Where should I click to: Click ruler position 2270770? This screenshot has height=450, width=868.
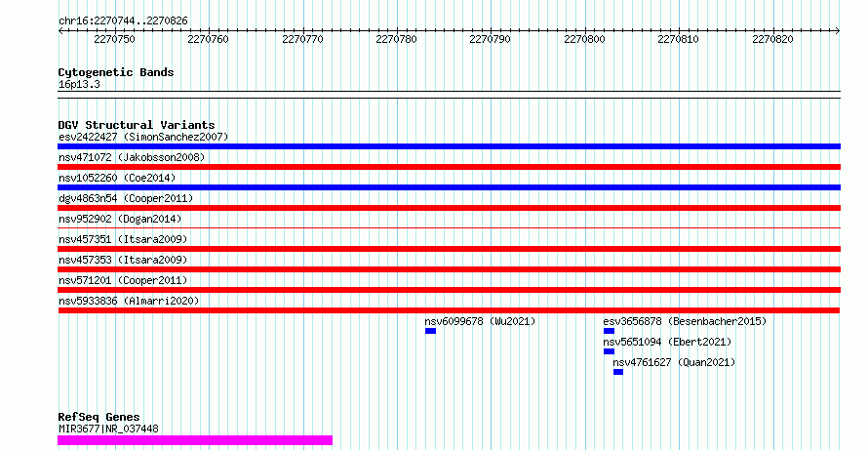pyautogui.click(x=302, y=39)
